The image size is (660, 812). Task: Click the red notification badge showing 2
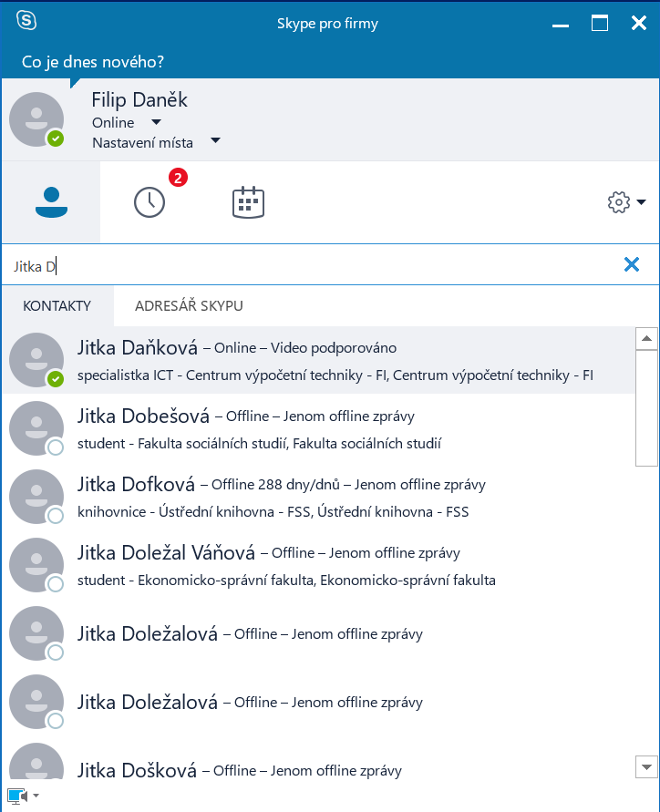(178, 178)
